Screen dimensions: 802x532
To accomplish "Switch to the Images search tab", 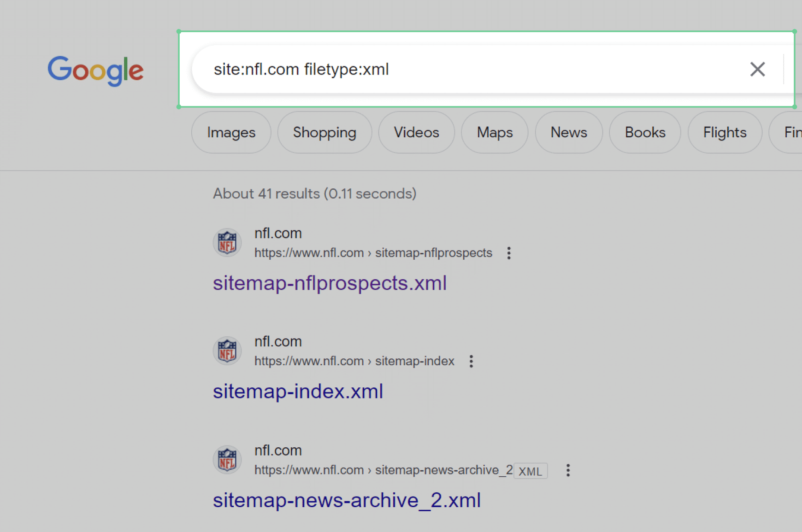I will [x=231, y=133].
